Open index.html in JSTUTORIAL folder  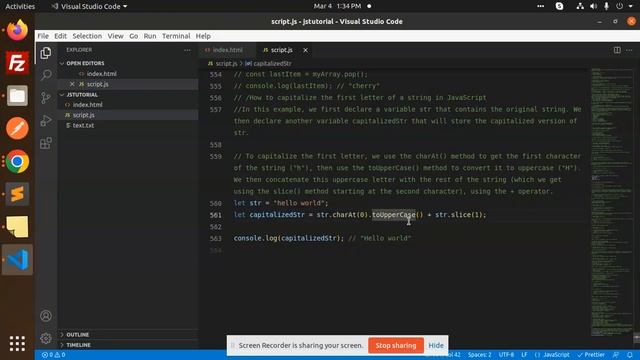(x=87, y=105)
